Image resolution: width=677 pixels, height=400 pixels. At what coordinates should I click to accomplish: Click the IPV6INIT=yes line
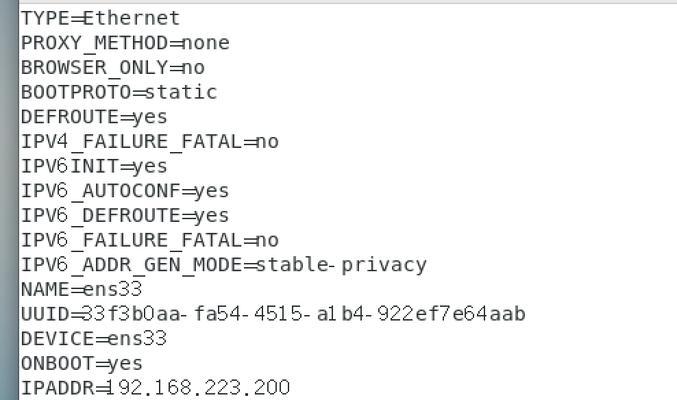[94, 166]
